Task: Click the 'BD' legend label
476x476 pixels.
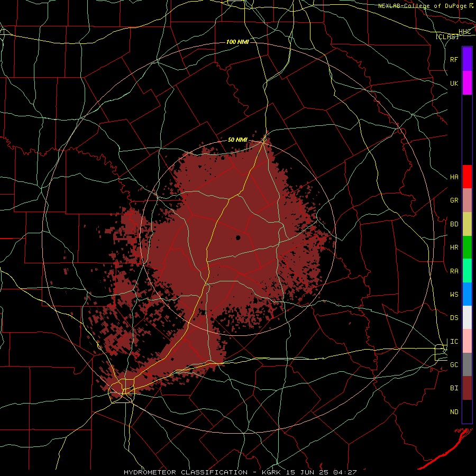Action: click(454, 224)
